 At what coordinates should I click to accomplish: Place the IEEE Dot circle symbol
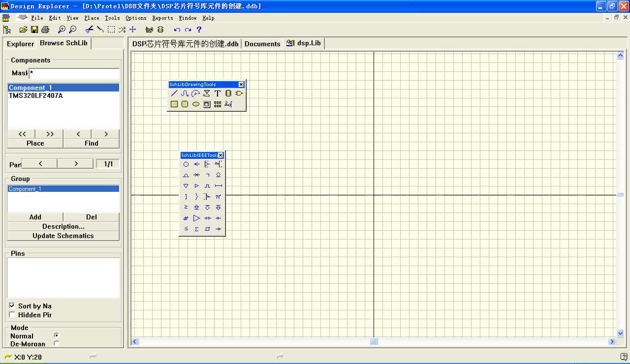point(186,164)
